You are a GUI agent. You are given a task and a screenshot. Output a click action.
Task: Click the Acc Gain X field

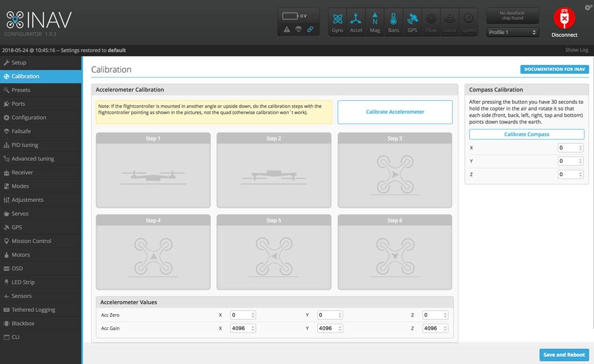tap(243, 328)
